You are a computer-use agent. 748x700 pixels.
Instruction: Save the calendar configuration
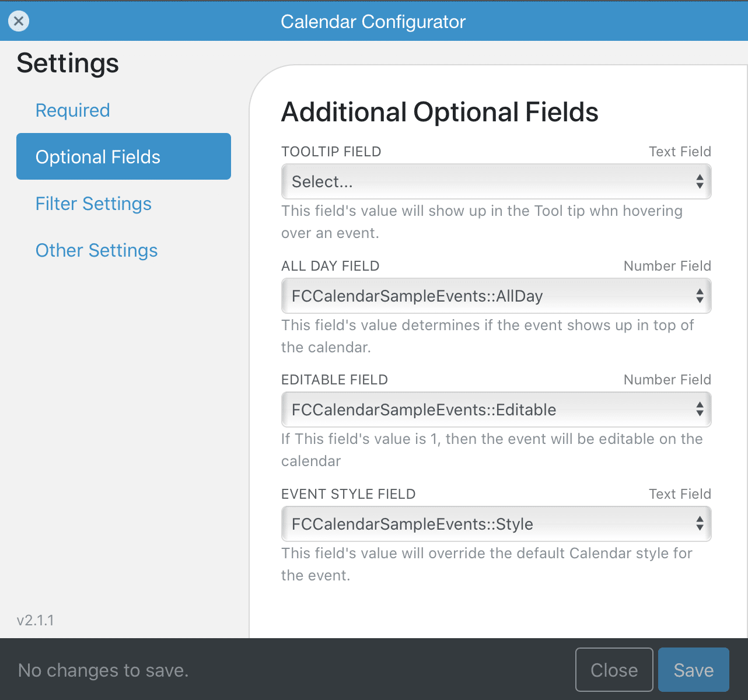(x=693, y=670)
